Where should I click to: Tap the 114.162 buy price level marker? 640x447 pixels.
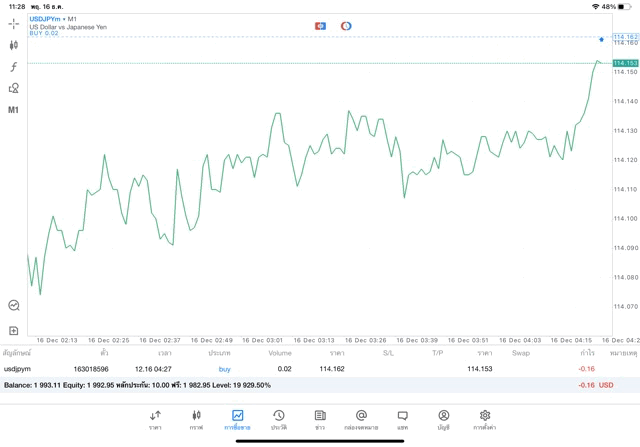[625, 37]
